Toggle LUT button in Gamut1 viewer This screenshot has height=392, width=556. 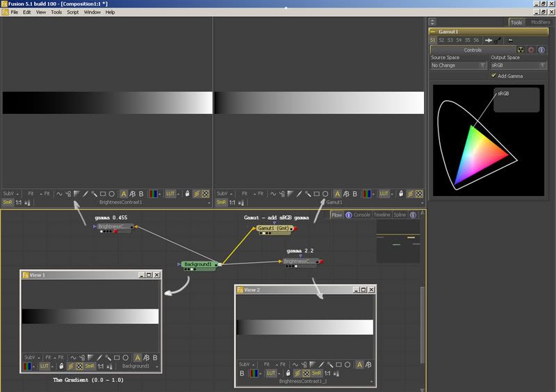[384, 194]
